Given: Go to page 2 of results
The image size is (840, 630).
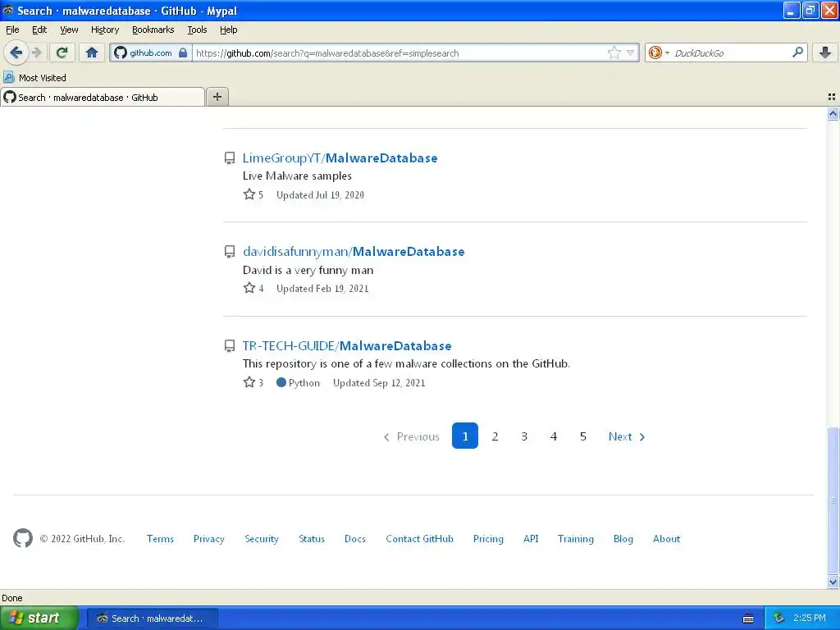Looking at the screenshot, I should click(x=495, y=436).
